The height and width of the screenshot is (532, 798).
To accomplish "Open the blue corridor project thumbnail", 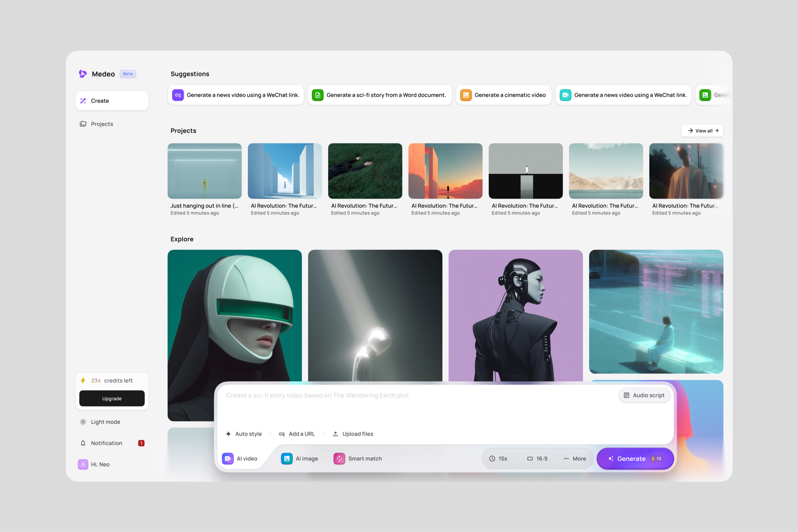I will point(285,171).
